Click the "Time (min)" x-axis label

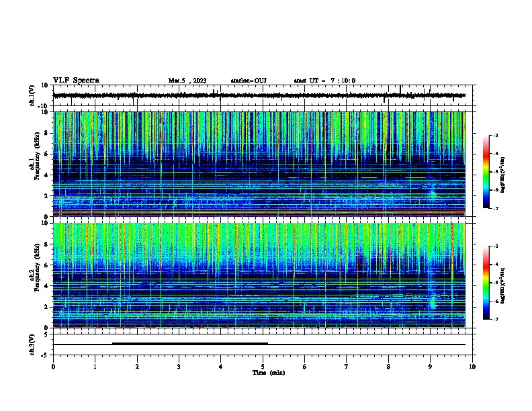click(269, 373)
